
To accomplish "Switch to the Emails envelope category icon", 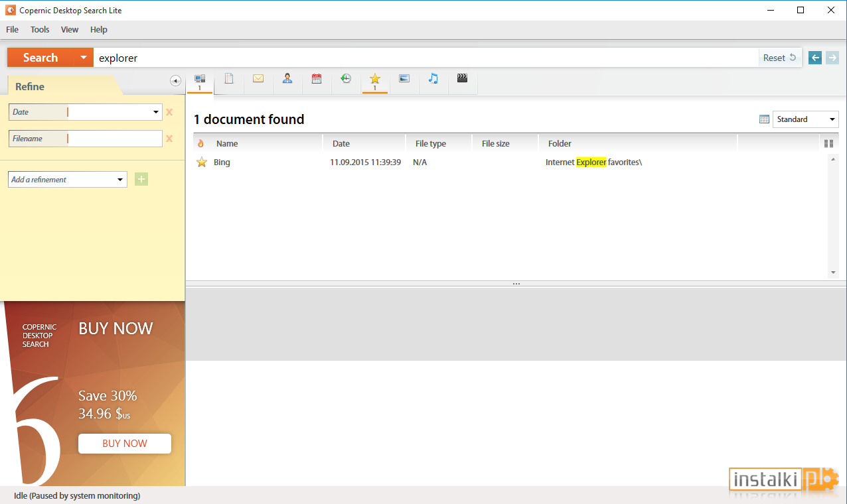I will [x=258, y=78].
